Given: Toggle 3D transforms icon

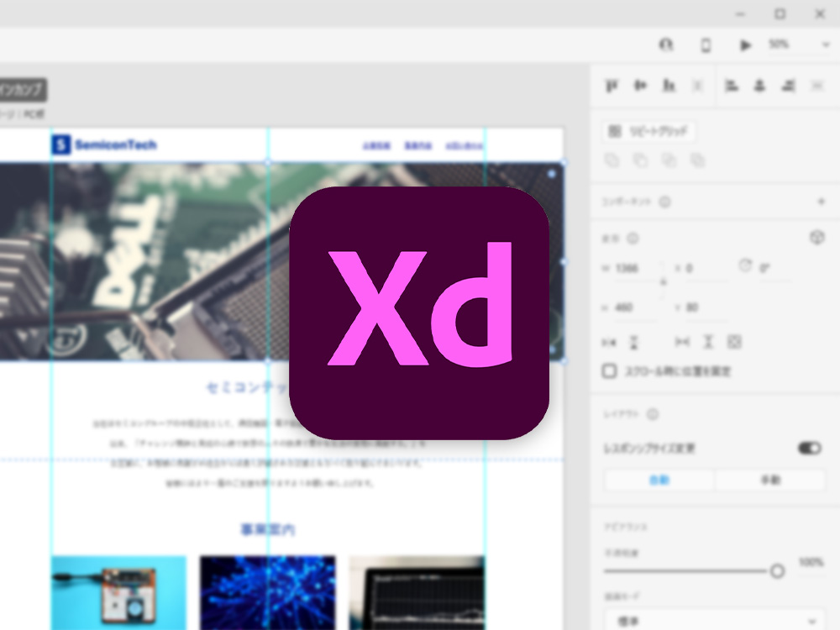Looking at the screenshot, I should 817,238.
